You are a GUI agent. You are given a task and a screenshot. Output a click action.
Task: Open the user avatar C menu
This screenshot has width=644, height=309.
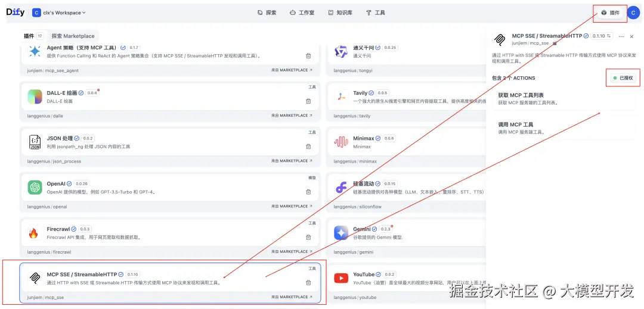[633, 13]
